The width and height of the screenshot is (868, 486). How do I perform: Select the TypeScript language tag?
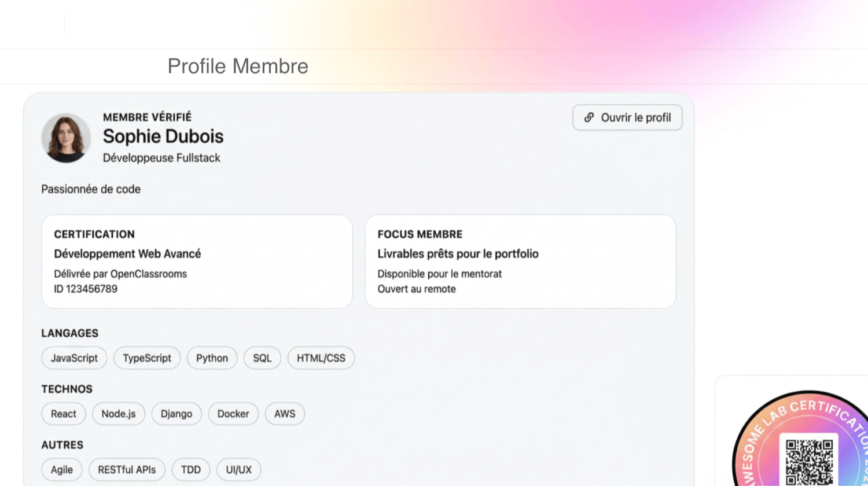(147, 358)
